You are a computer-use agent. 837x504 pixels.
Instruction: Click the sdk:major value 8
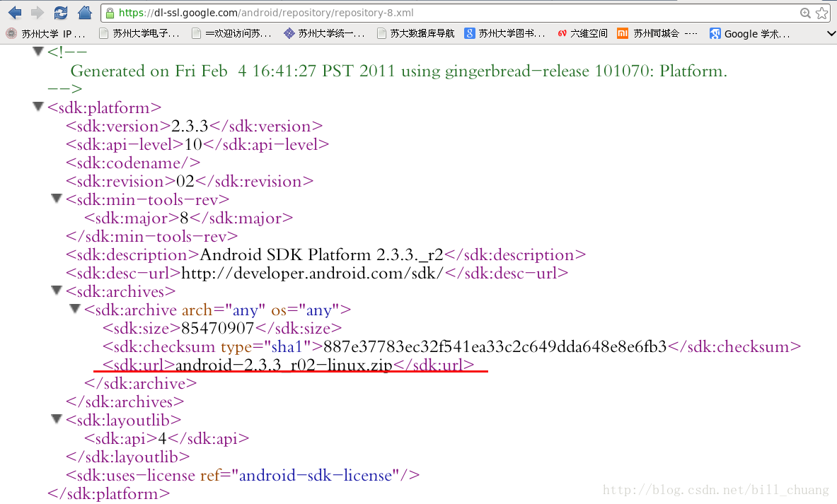click(x=184, y=218)
